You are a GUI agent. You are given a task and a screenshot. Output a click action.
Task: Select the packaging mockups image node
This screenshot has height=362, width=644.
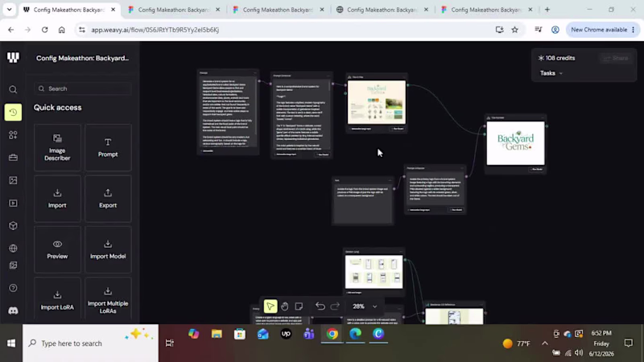click(374, 272)
